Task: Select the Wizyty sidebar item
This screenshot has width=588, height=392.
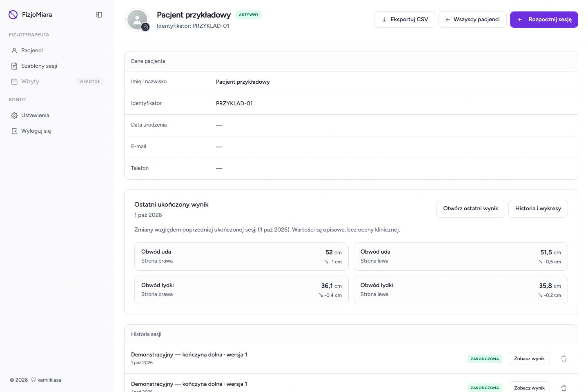Action: point(57,81)
